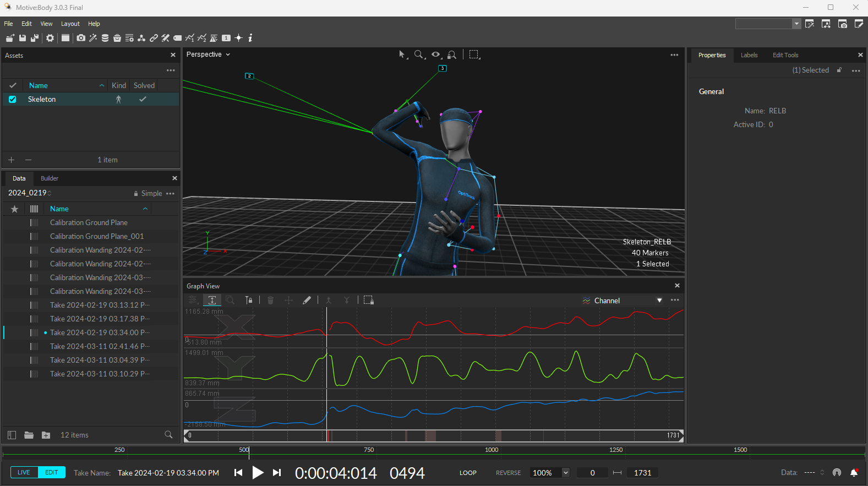Click the notification bell icon
This screenshot has width=868, height=486.
tap(854, 472)
